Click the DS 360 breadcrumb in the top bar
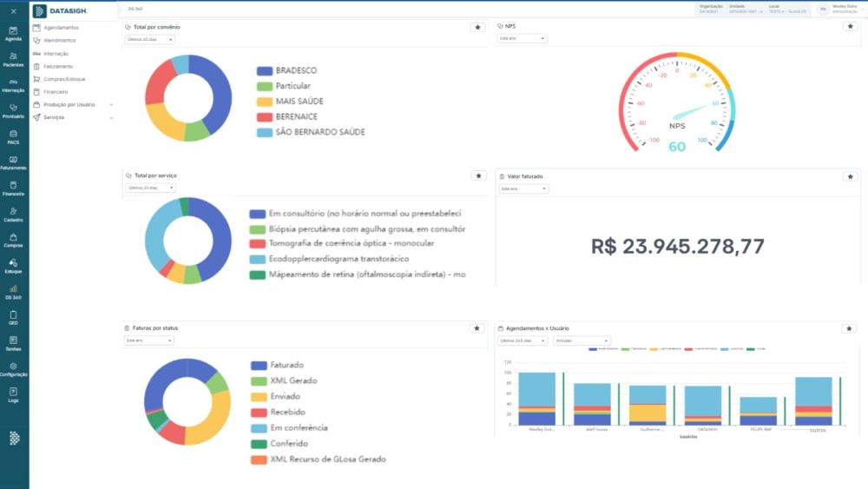The width and height of the screenshot is (868, 489). point(135,9)
